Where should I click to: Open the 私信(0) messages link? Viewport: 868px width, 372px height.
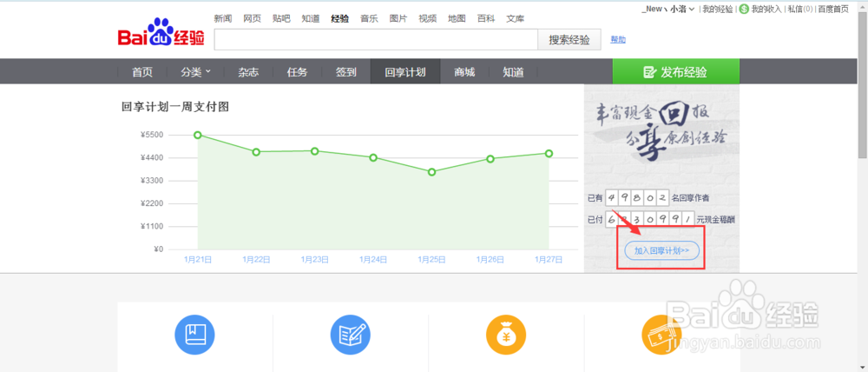point(800,9)
